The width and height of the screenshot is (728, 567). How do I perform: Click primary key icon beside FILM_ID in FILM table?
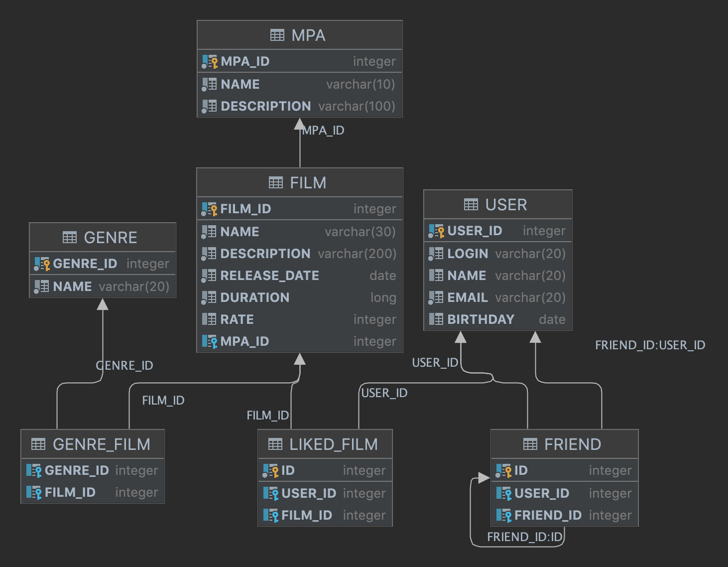(x=209, y=209)
